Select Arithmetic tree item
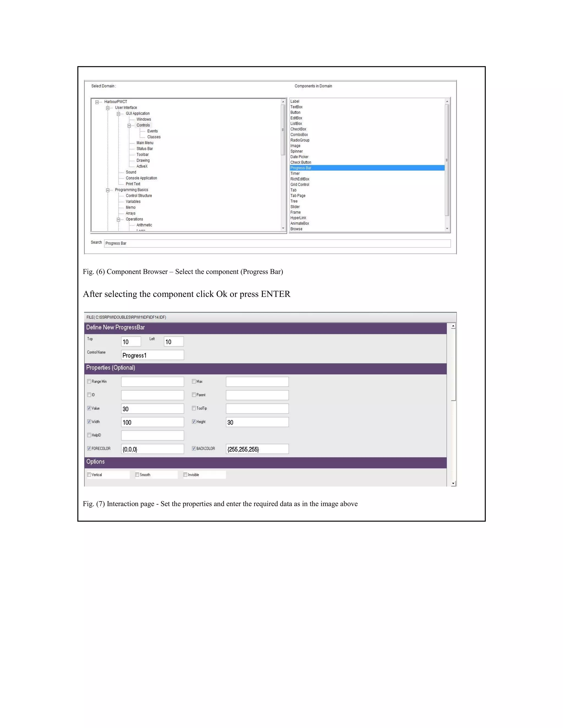The width and height of the screenshot is (563, 728). tap(144, 225)
